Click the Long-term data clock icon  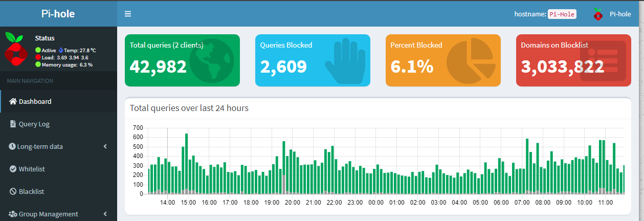12,146
